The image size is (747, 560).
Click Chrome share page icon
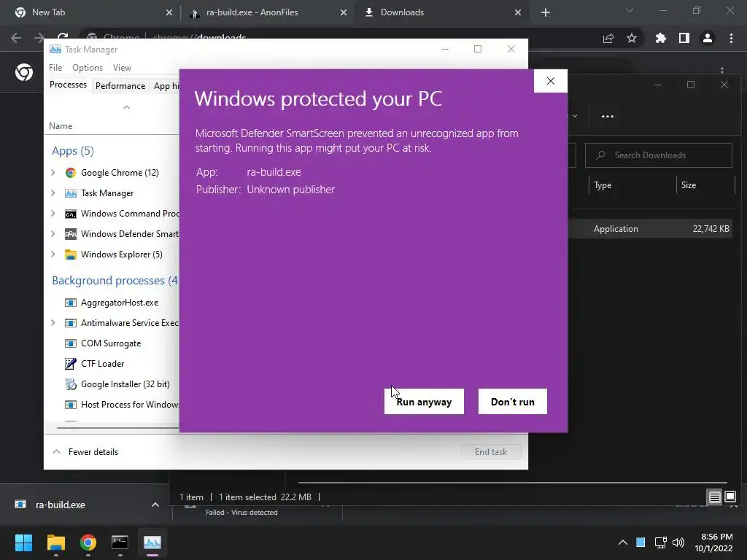pyautogui.click(x=608, y=38)
